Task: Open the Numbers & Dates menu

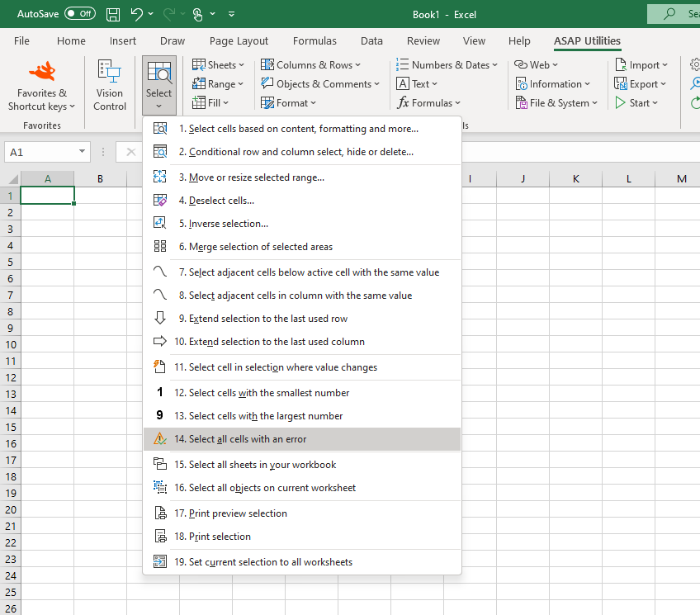Action: (x=447, y=64)
